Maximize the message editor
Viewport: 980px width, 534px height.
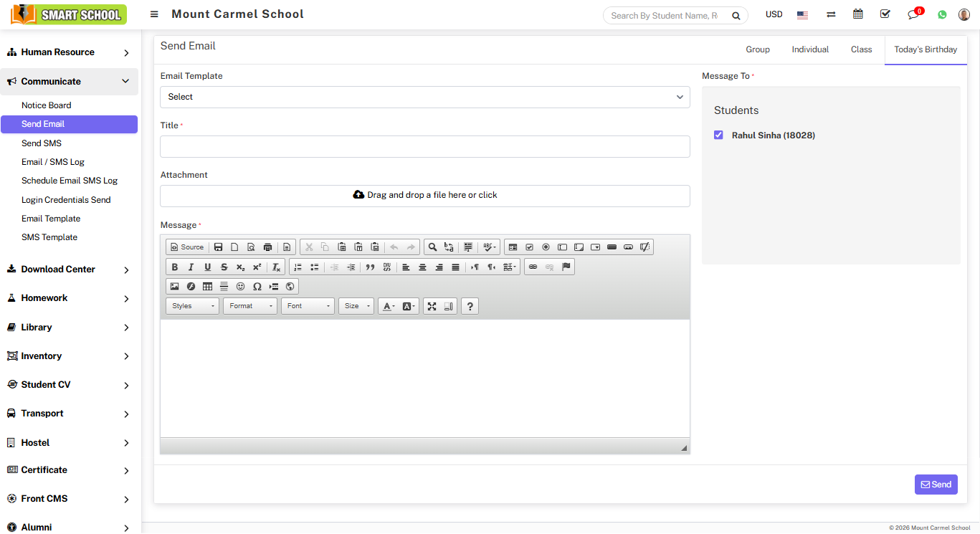[x=432, y=306]
